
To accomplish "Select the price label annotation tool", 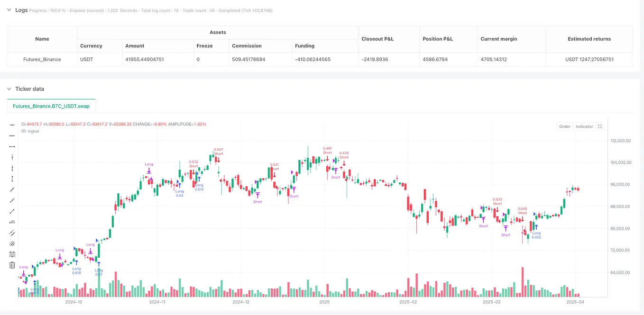I will [x=12, y=222].
